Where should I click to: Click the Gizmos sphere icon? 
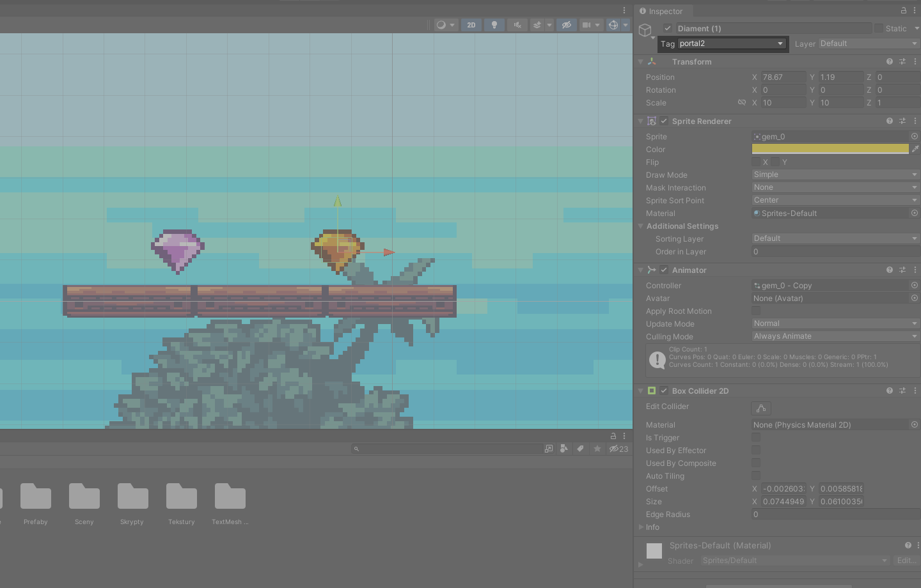(x=613, y=25)
